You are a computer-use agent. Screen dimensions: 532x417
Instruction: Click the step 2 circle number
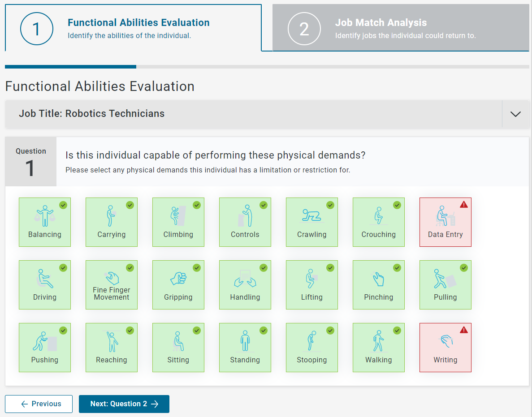pos(304,29)
